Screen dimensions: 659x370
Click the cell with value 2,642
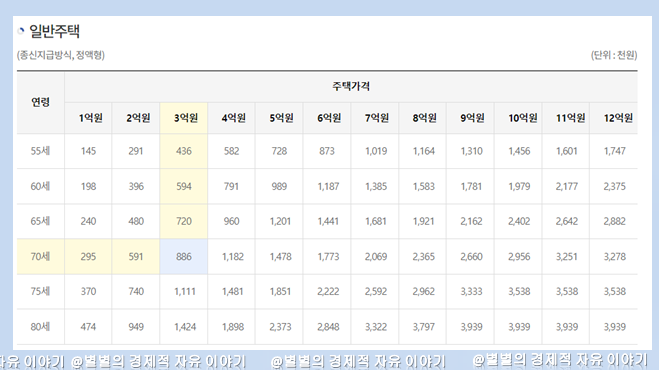tap(566, 221)
